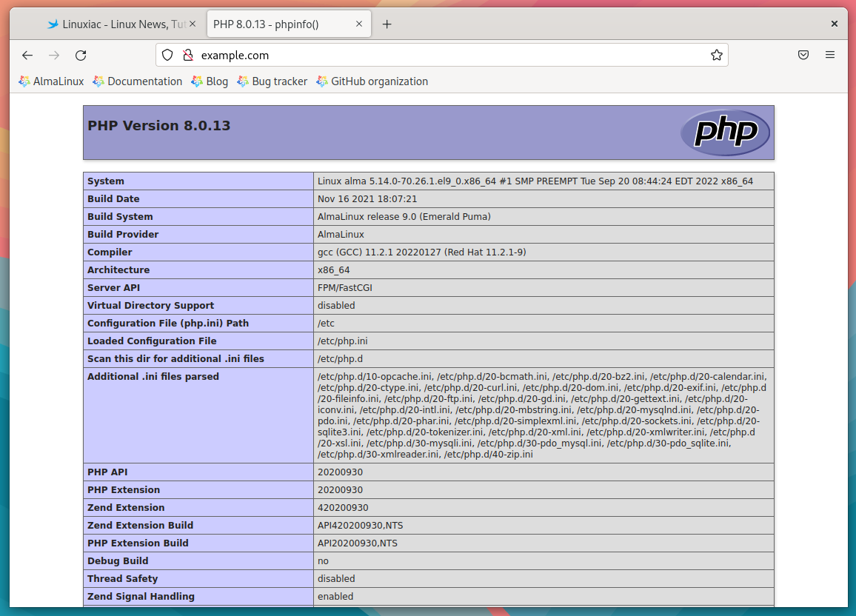This screenshot has width=856, height=616.
Task: Click the Linuxiac tab favicon
Action: click(53, 24)
